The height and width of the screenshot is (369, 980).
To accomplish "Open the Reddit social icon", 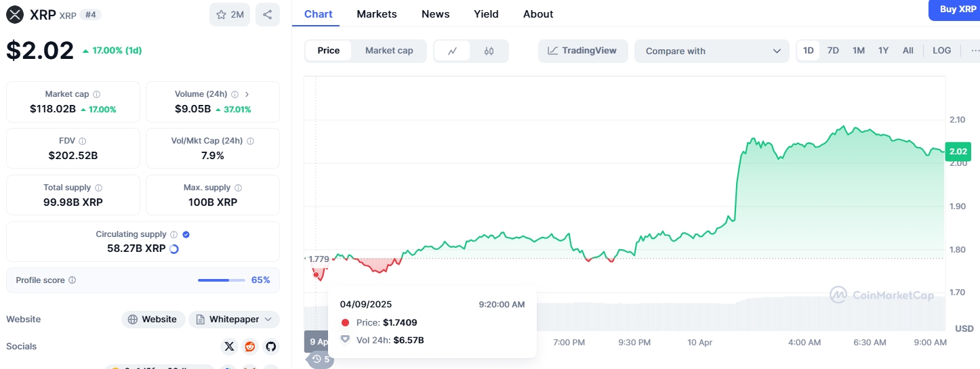I will point(250,347).
